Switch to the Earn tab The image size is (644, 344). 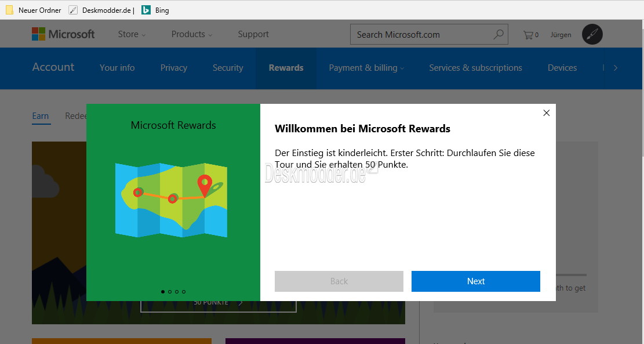pos(41,117)
